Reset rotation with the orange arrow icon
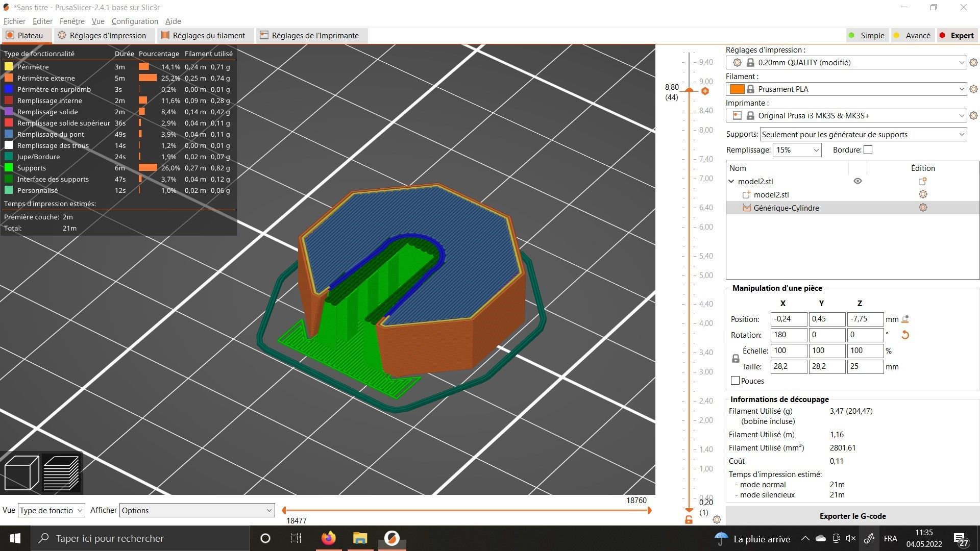This screenshot has width=980, height=551. click(905, 335)
